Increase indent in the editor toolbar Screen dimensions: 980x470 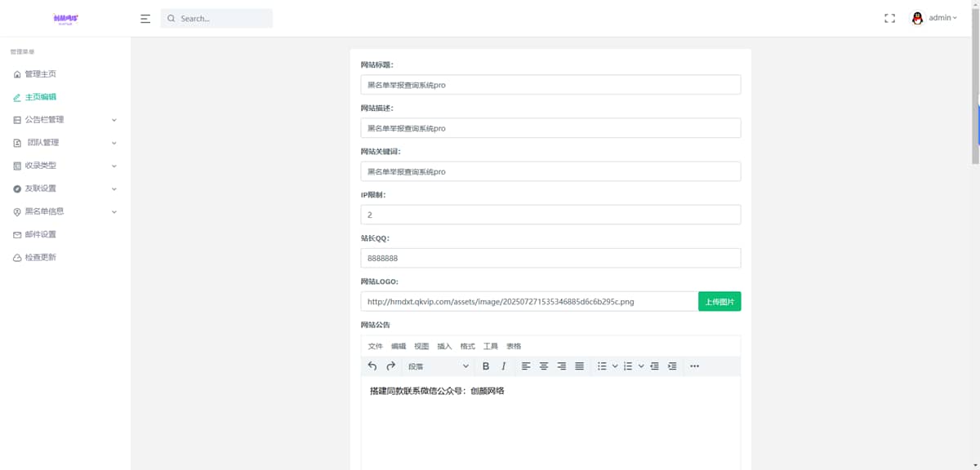tap(672, 366)
